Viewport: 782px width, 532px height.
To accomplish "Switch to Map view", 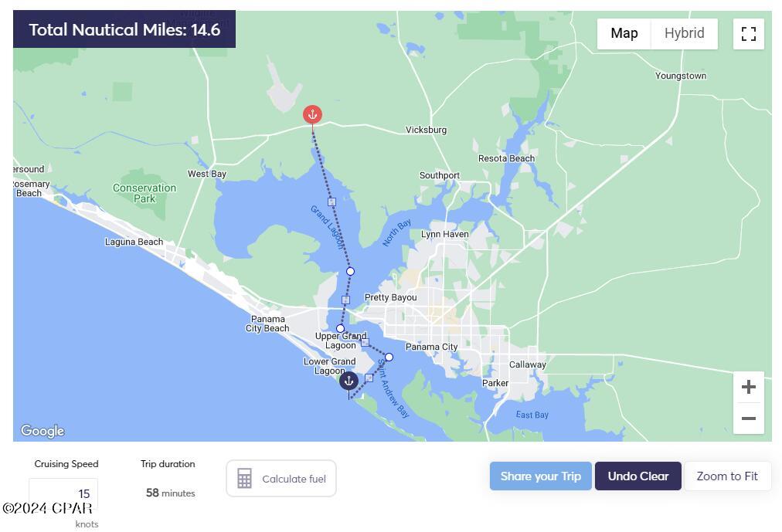I will click(624, 33).
